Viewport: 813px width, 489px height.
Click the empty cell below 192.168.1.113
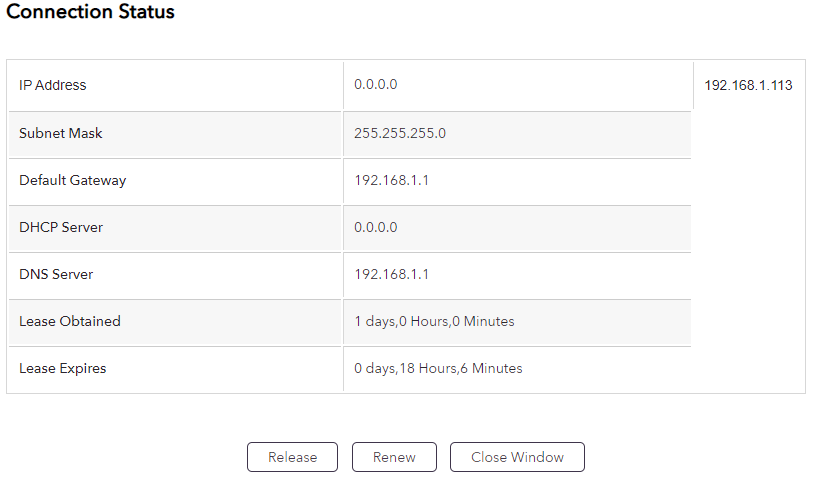coord(748,250)
